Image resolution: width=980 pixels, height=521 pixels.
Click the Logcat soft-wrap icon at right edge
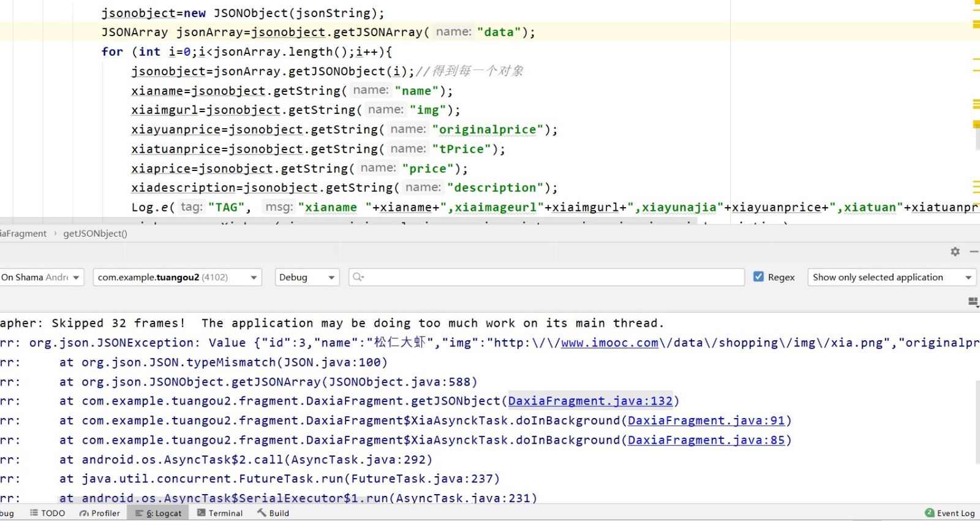pyautogui.click(x=973, y=302)
